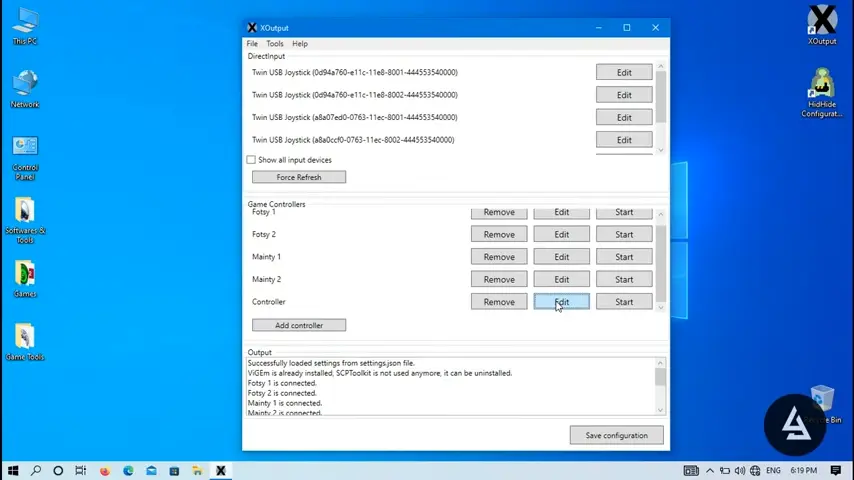
Task: Edit the Fotsy 2 controller
Action: pos(562,234)
